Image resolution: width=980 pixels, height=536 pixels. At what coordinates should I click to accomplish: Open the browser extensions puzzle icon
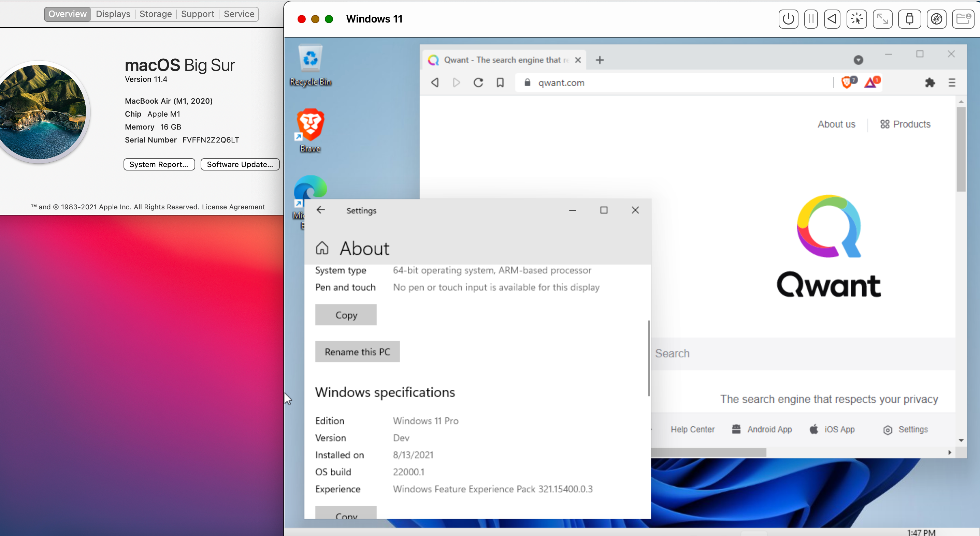pos(929,83)
